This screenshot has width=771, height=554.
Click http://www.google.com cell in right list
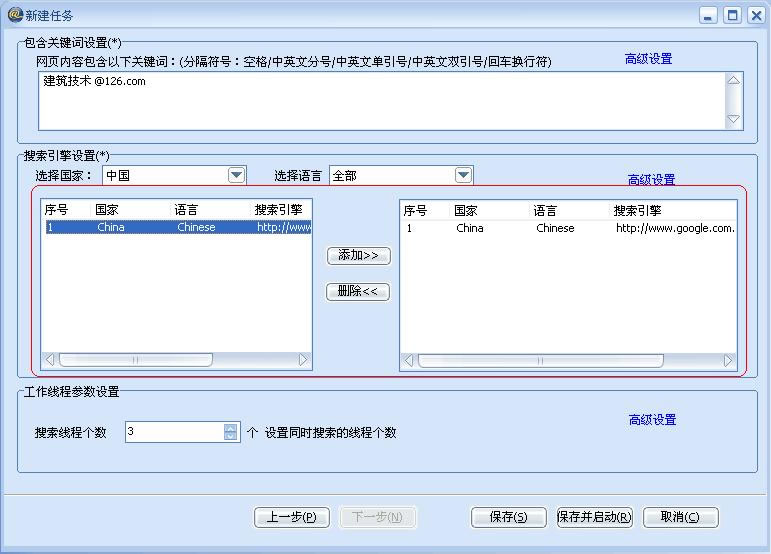[x=675, y=228]
